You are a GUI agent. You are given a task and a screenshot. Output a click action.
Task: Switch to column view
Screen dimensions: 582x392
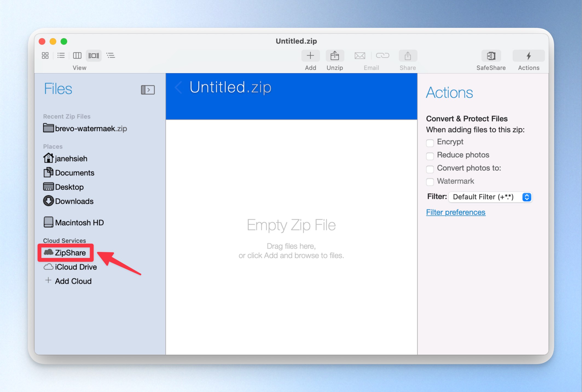pos(77,56)
